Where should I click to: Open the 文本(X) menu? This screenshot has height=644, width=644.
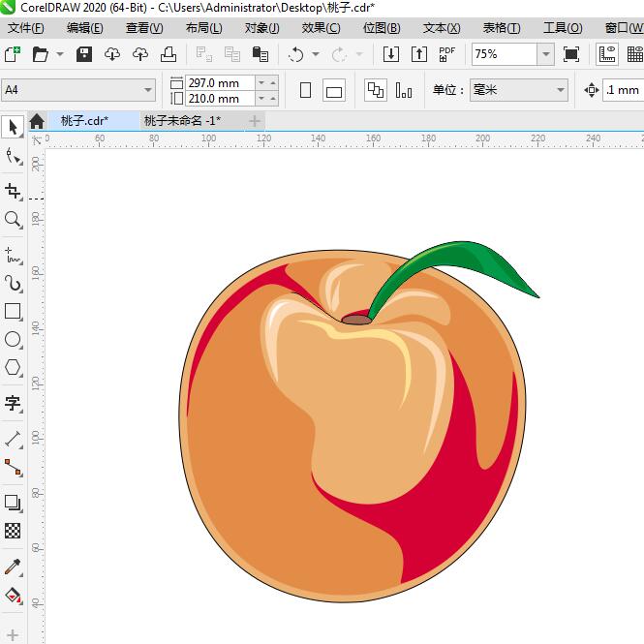pos(442,28)
